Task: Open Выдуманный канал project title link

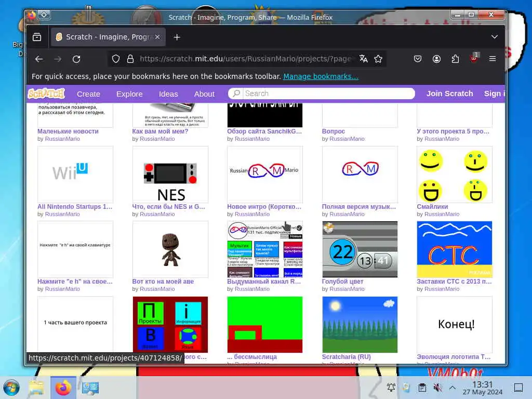Action: [264, 282]
